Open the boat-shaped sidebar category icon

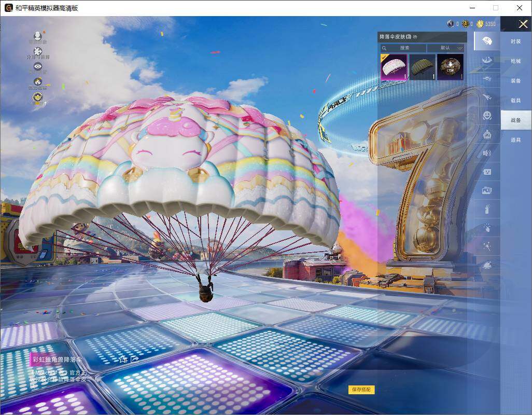pyautogui.click(x=487, y=60)
